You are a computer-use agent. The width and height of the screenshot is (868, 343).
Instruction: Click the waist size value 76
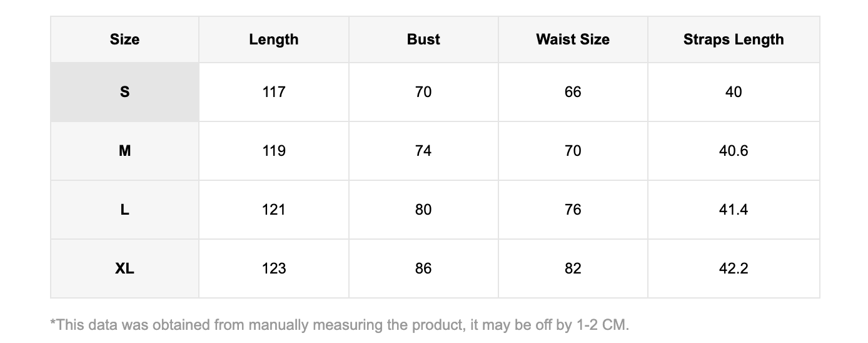click(573, 210)
